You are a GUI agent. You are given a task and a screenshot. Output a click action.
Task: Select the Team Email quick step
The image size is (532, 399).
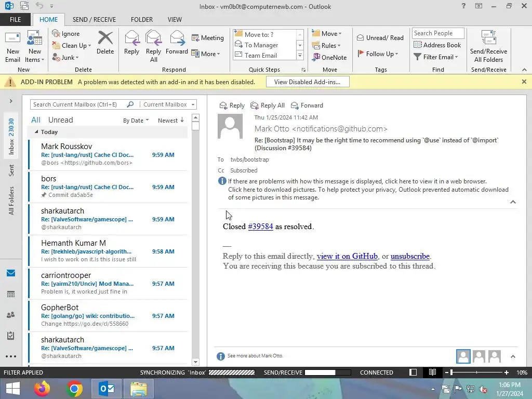pyautogui.click(x=264, y=55)
